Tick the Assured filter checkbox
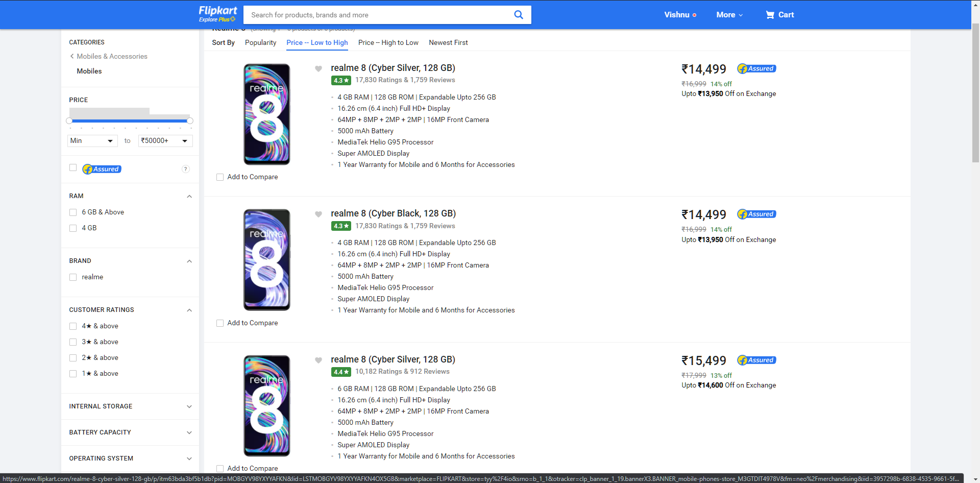The width and height of the screenshot is (980, 483). coord(73,167)
